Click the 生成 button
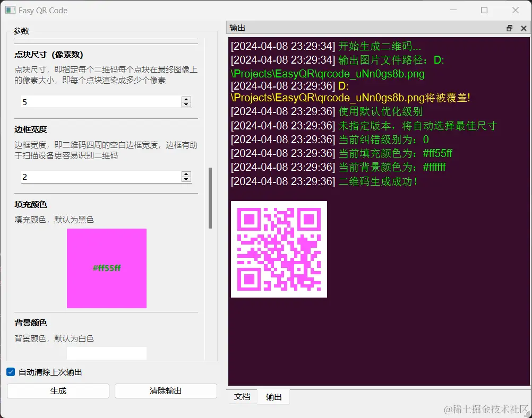This screenshot has width=532, height=418. [x=58, y=391]
